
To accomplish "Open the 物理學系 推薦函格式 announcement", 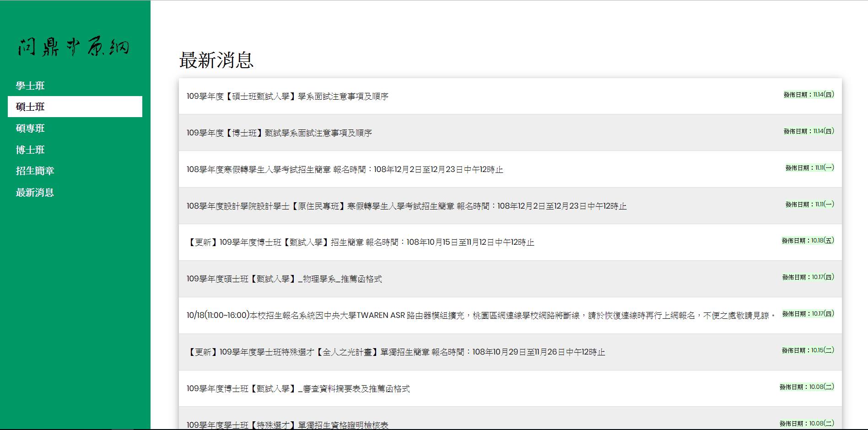I will 284,279.
